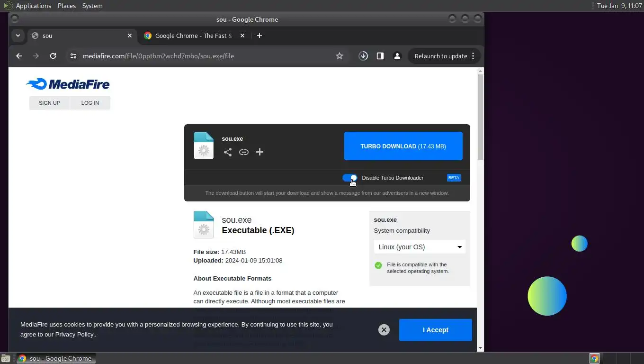
Task: Click 'File size: 17.43MB' text
Action: tap(220, 252)
